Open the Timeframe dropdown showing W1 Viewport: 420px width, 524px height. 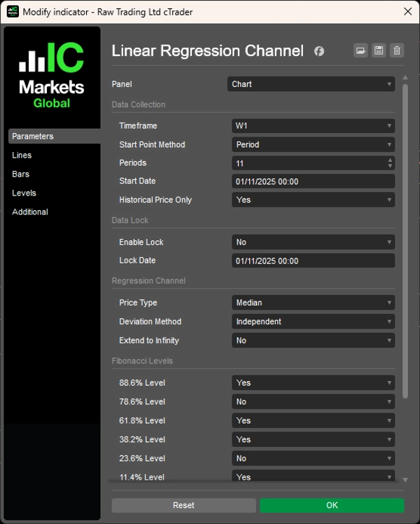[x=313, y=126]
